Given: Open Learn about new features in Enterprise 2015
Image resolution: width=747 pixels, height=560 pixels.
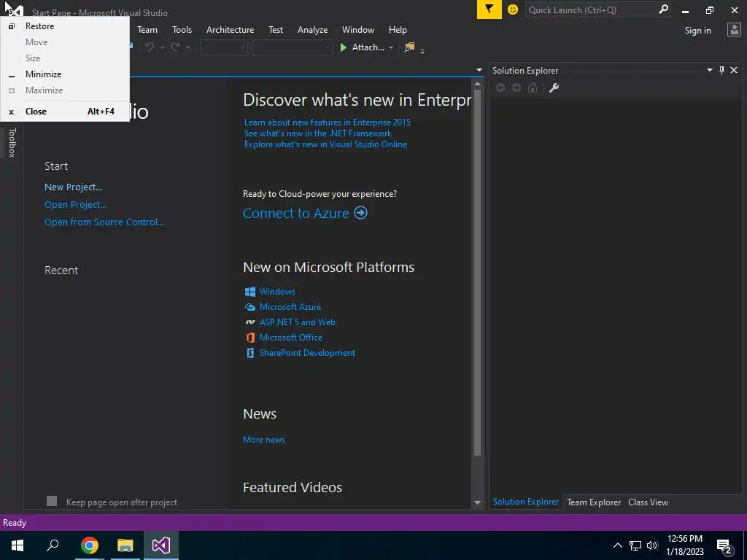Looking at the screenshot, I should click(x=328, y=122).
